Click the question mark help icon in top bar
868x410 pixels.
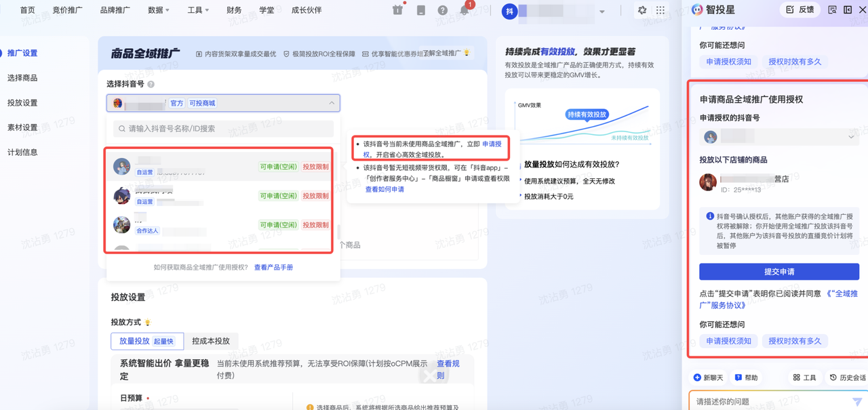(443, 10)
